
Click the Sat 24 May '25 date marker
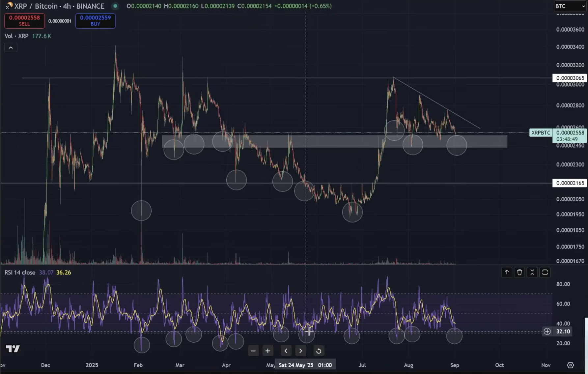pyautogui.click(x=305, y=365)
